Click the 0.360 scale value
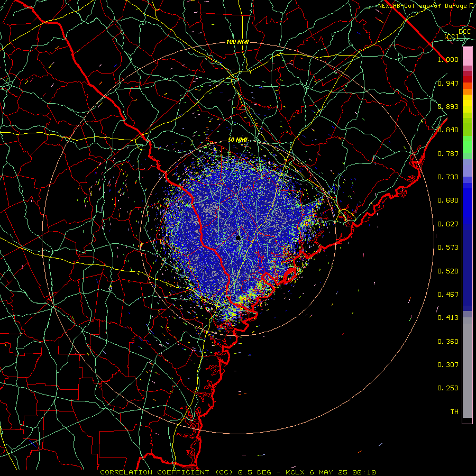Image resolution: width=476 pixels, height=476 pixels. [448, 342]
